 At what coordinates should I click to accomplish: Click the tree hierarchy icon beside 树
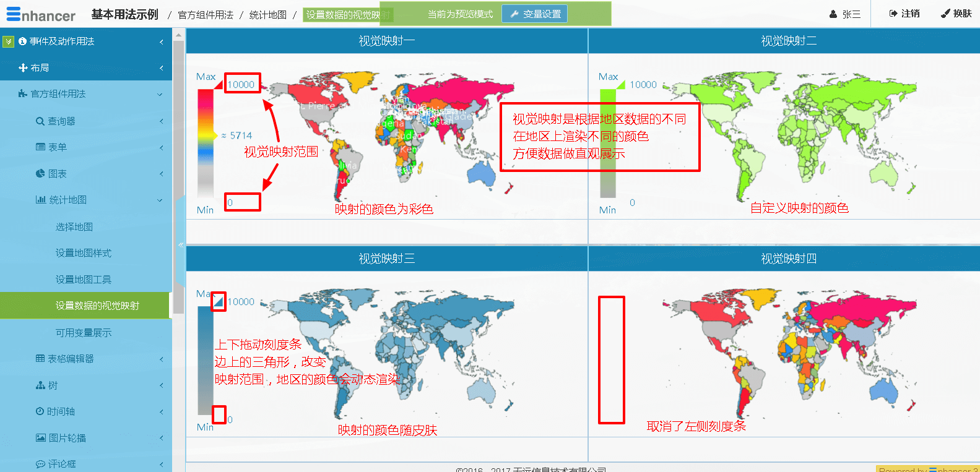coord(40,385)
